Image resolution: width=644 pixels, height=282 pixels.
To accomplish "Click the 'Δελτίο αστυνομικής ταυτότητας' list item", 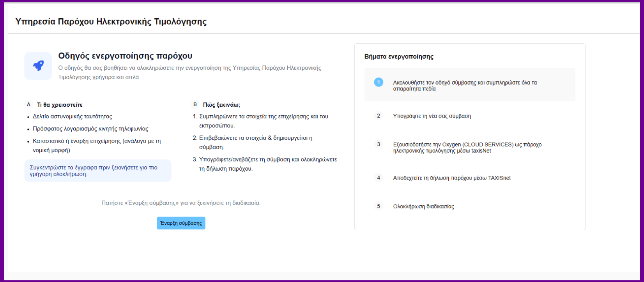I will (72, 116).
